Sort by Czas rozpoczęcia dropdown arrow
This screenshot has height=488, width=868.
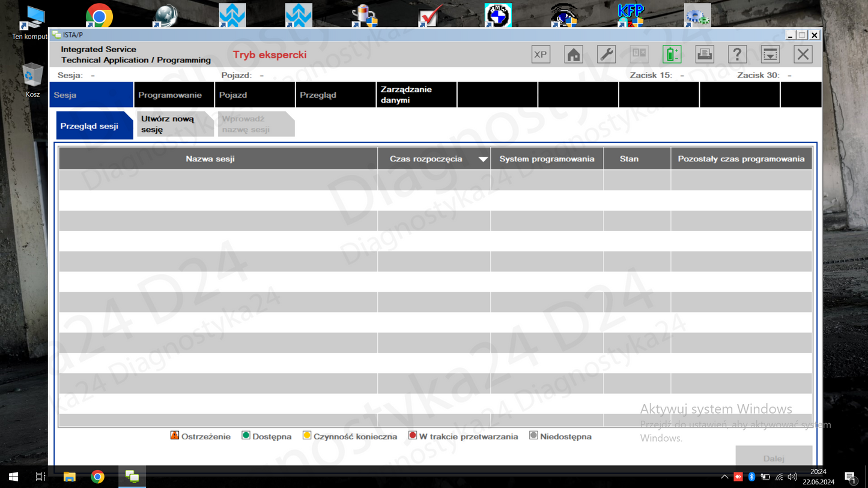pos(482,159)
